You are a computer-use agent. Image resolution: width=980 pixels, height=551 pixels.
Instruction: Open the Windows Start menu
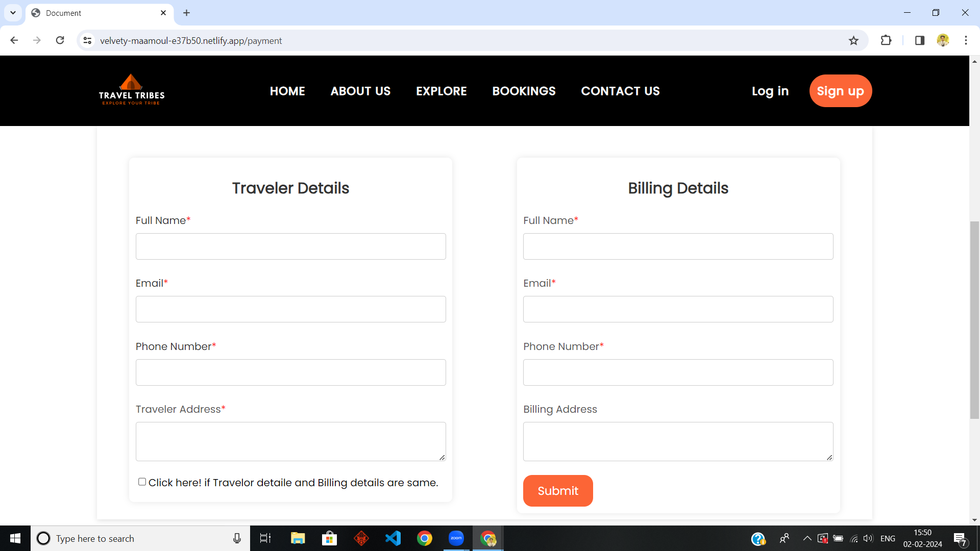[x=15, y=538]
